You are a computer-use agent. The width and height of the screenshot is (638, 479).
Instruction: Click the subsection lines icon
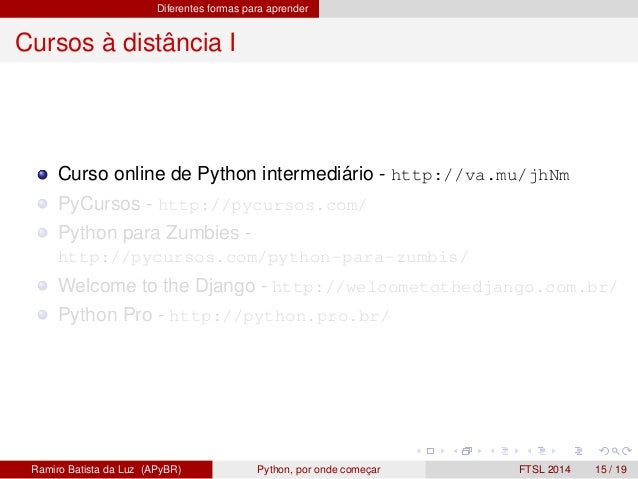pos(505,451)
